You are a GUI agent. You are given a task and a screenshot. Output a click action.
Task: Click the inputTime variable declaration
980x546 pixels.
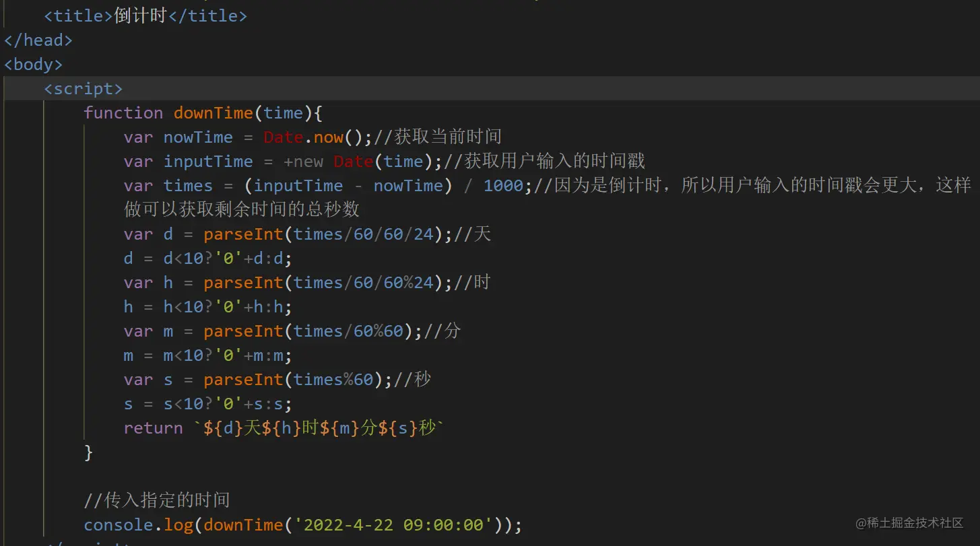click(208, 161)
